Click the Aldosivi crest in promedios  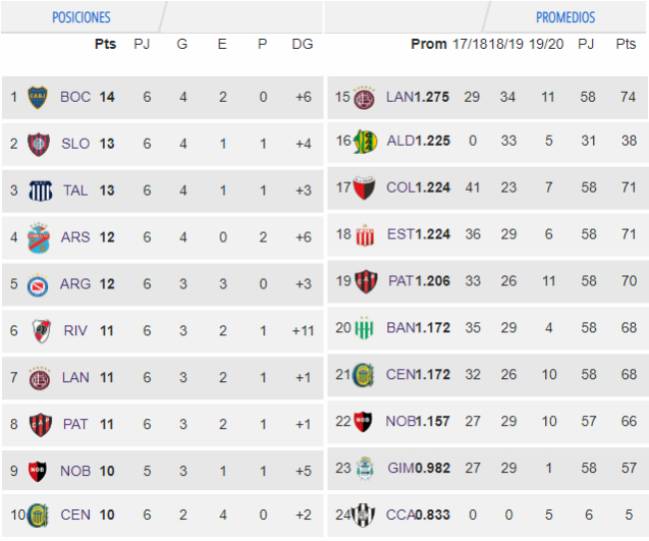coord(365,141)
